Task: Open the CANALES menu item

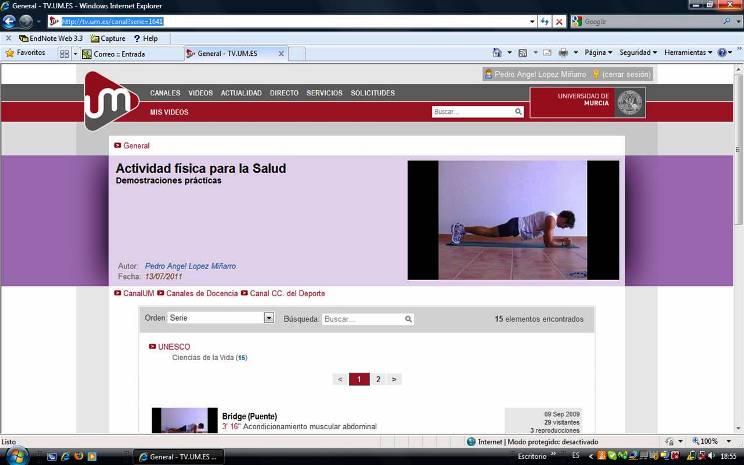Action: [165, 93]
